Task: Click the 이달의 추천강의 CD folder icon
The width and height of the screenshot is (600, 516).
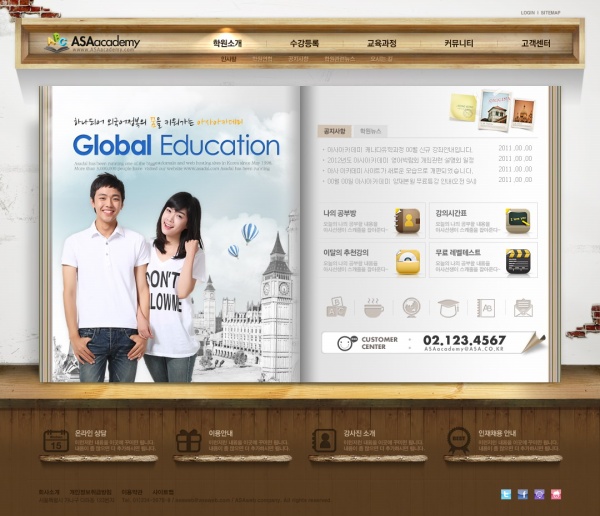Action: [x=408, y=262]
